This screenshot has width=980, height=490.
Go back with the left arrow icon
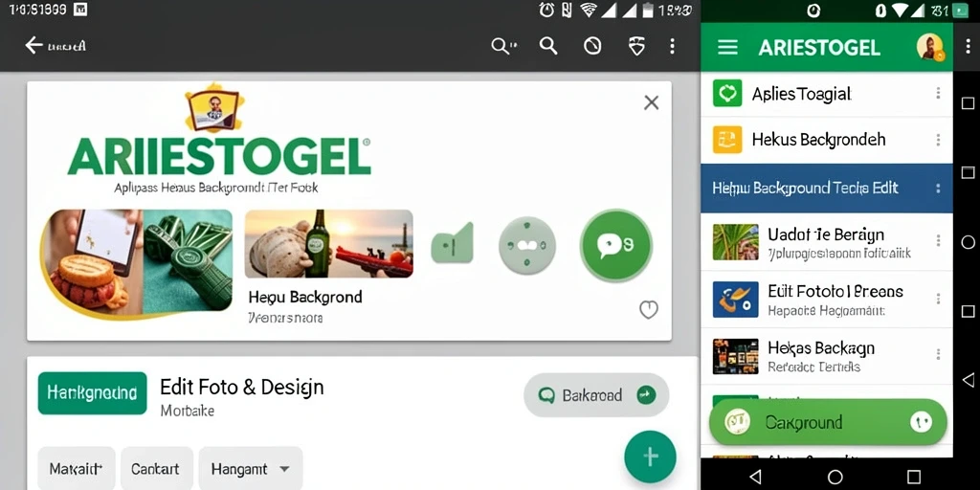(33, 45)
